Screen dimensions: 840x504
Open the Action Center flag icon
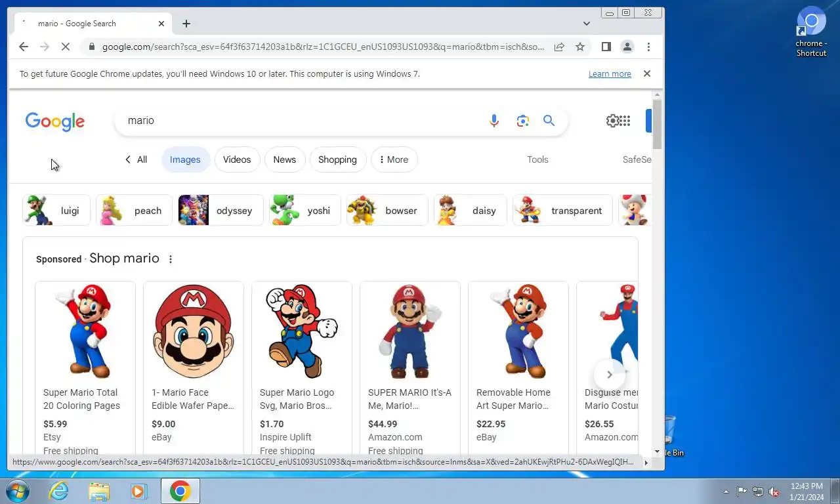(742, 492)
